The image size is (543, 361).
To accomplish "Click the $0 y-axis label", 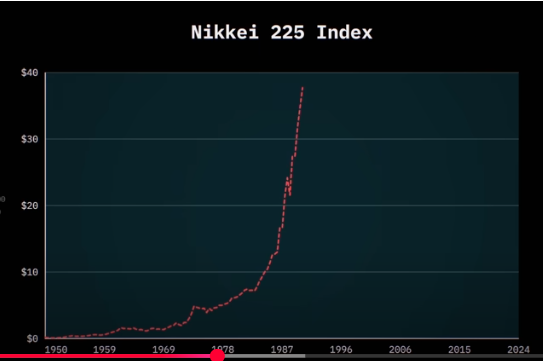I will [33, 338].
